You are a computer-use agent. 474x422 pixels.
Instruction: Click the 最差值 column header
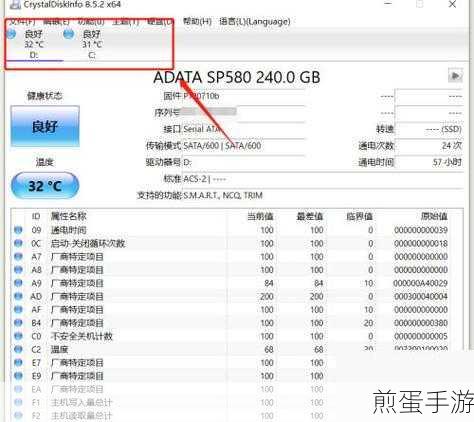[310, 216]
